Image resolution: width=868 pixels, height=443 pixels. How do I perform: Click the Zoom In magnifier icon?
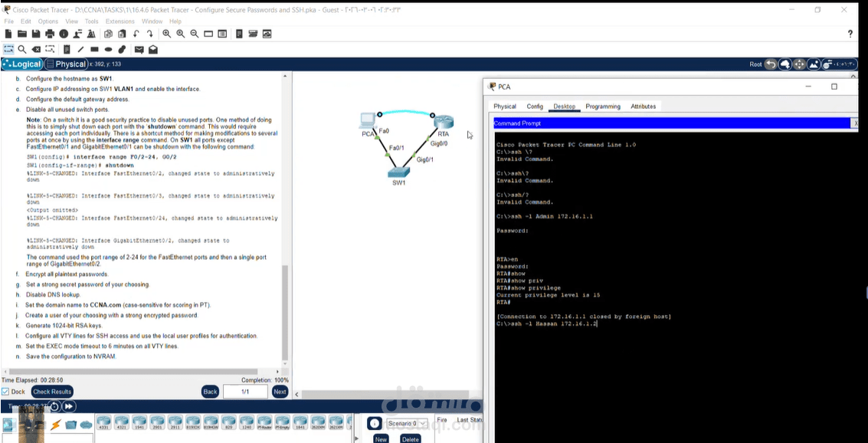(166, 34)
